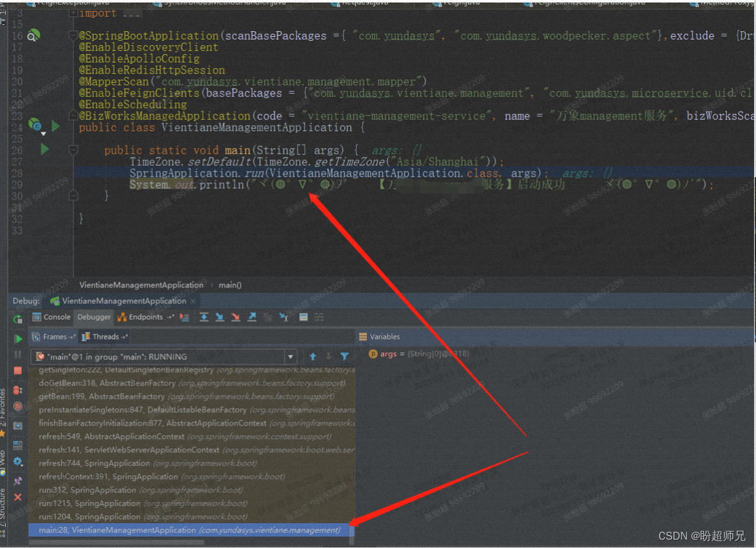Click the frames list horizontal scrollbar

click(x=117, y=542)
